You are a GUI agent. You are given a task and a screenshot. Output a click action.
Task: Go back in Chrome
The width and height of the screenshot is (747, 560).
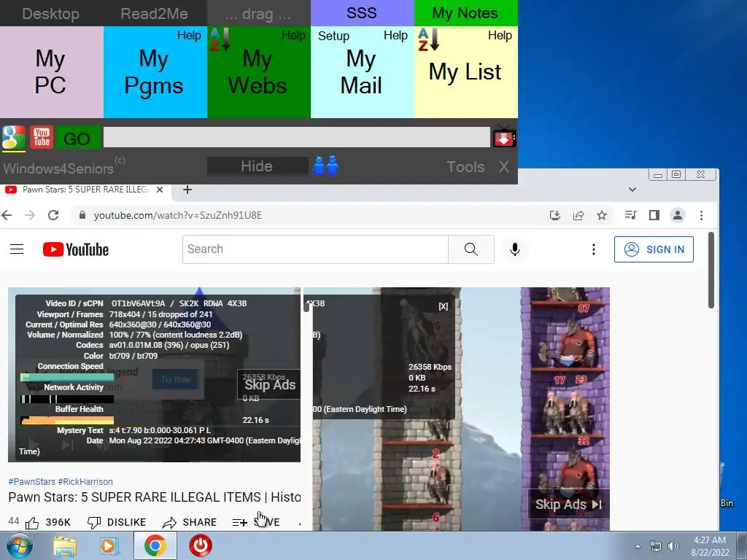7,215
